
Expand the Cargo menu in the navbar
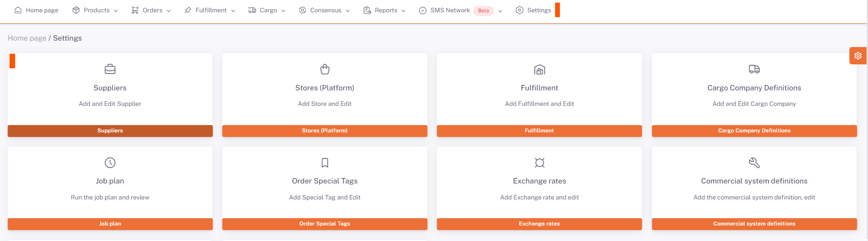(x=267, y=10)
